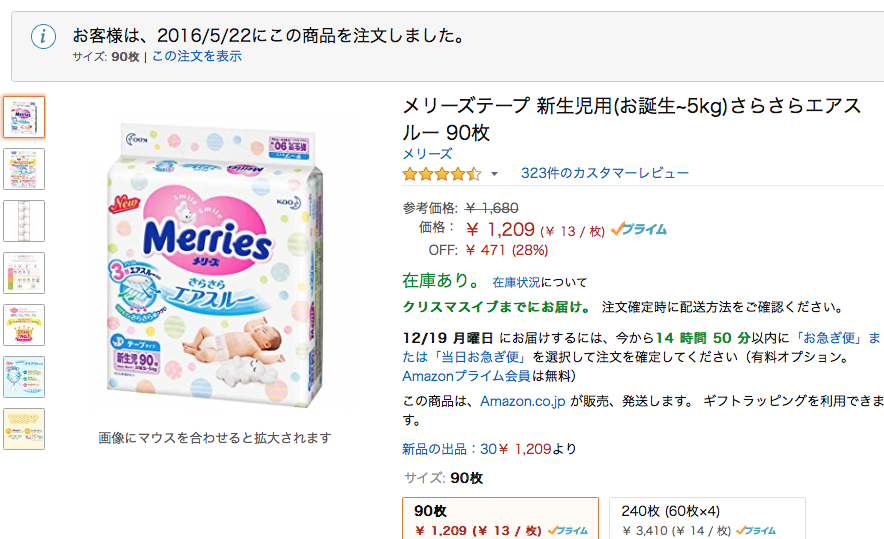Select the fourth product thumbnail image
This screenshot has height=539, width=884.
click(24, 273)
